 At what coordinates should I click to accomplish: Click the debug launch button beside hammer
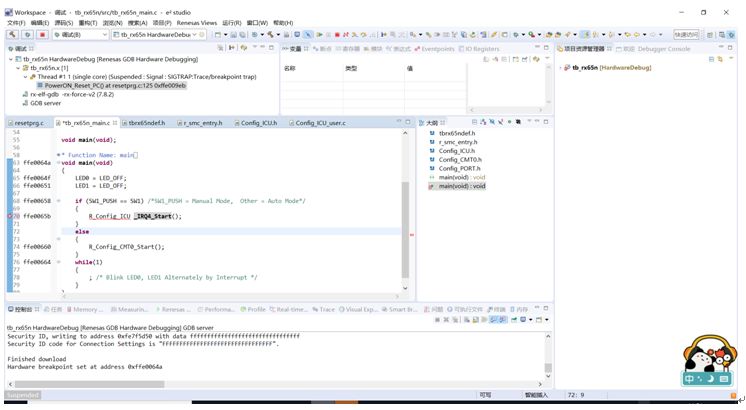[28, 35]
